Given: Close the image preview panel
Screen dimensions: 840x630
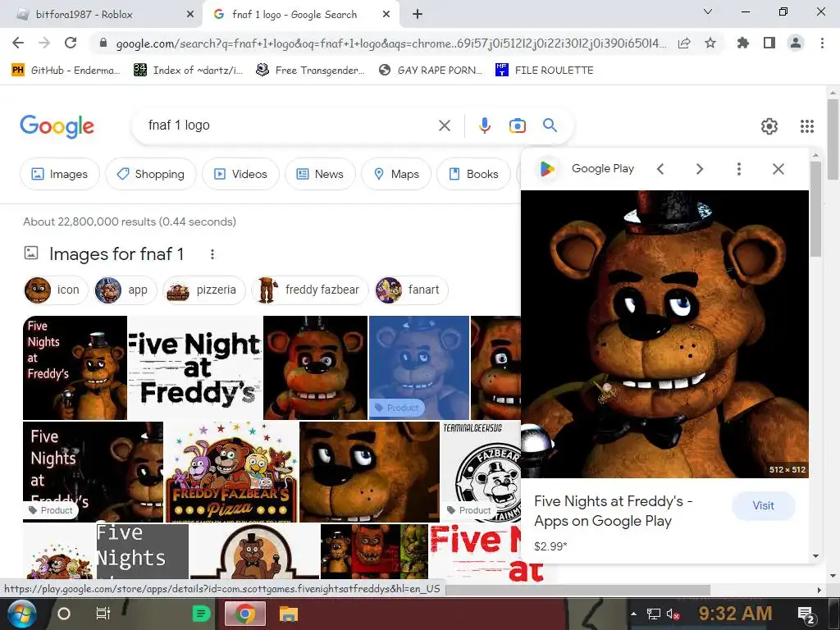Looking at the screenshot, I should pos(778,169).
